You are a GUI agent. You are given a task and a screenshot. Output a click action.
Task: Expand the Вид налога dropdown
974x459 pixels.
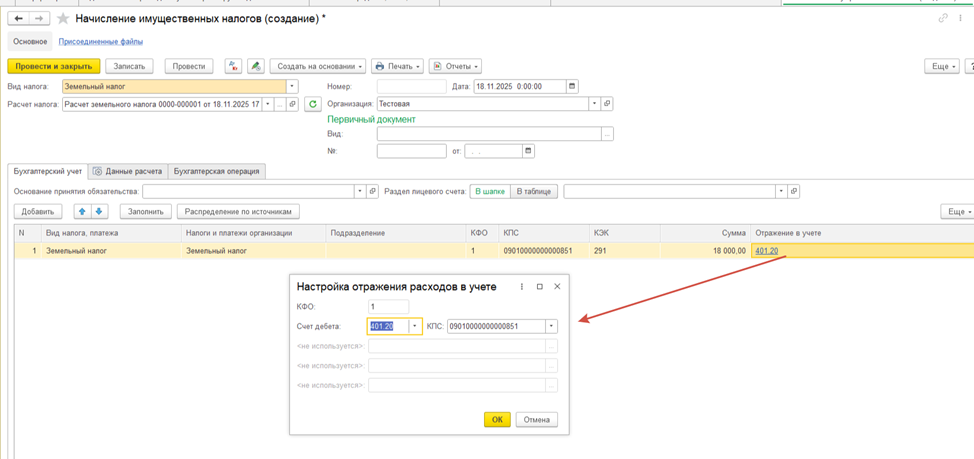tap(293, 86)
